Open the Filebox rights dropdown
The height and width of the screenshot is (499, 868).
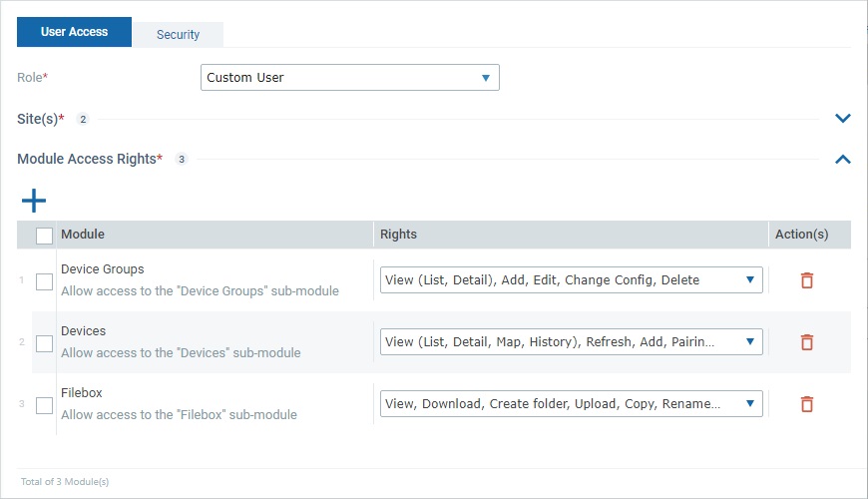click(x=572, y=404)
